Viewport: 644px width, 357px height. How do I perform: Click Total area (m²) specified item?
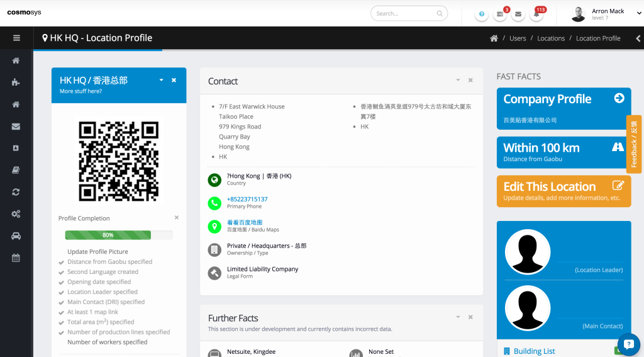click(x=101, y=322)
